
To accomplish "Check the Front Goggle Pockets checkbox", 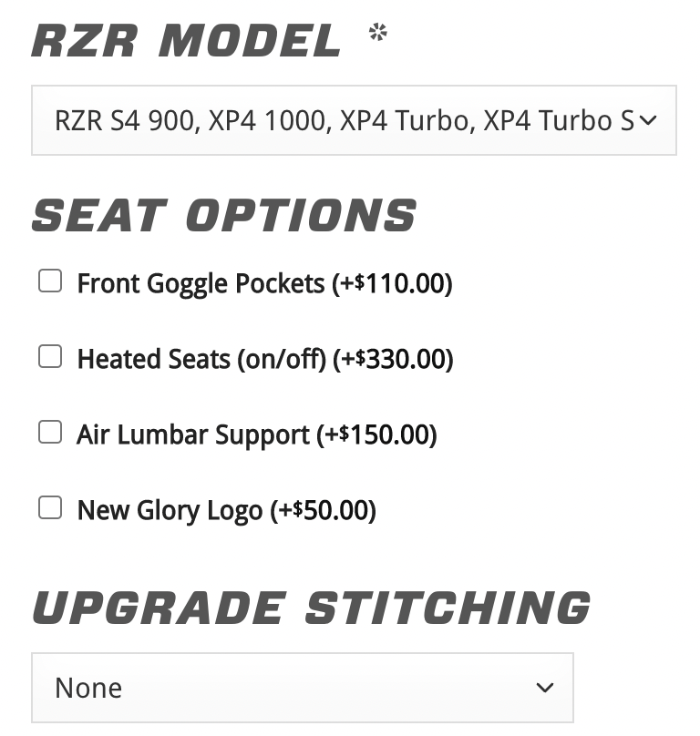I will coord(50,281).
